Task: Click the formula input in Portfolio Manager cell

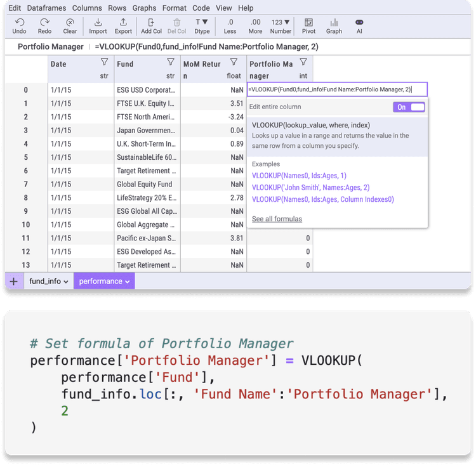Action: (x=336, y=89)
